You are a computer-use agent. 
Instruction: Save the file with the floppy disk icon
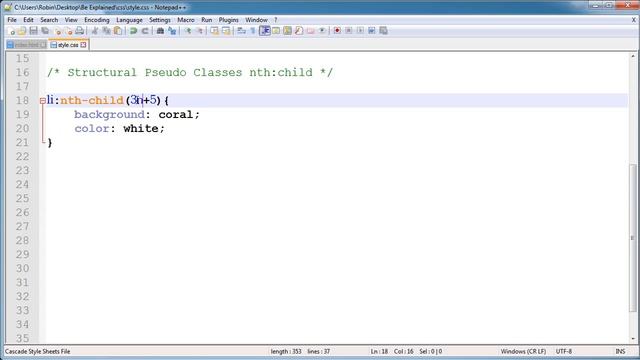pyautogui.click(x=33, y=31)
